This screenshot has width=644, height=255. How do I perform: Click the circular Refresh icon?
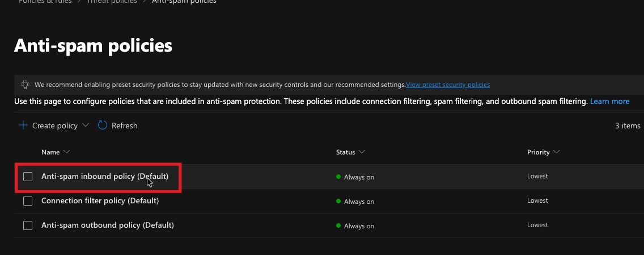point(103,126)
